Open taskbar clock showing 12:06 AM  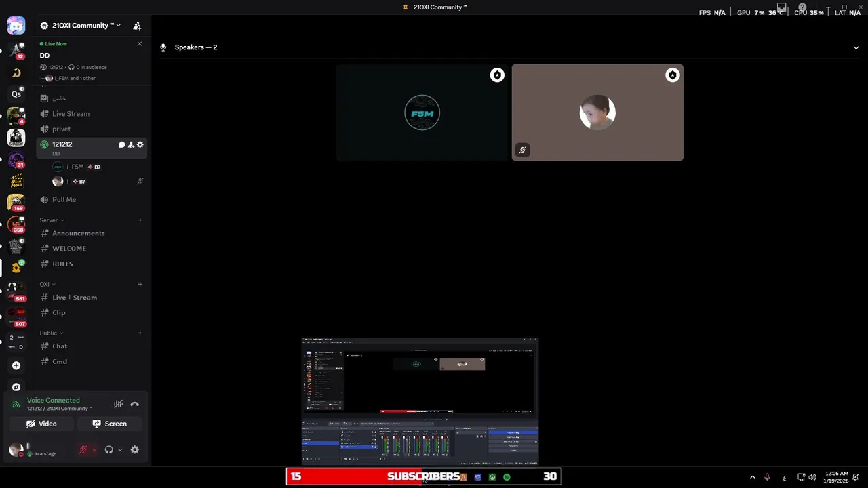tap(837, 477)
